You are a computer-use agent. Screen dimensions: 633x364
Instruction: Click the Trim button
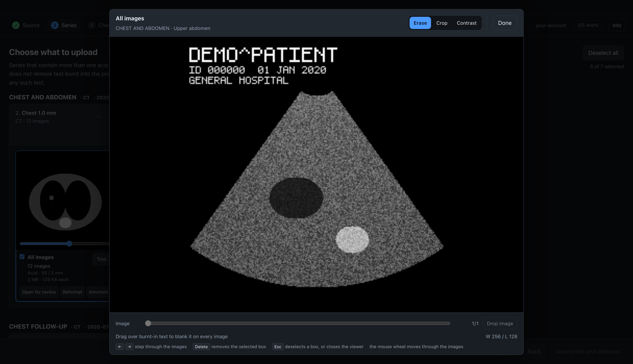click(101, 259)
